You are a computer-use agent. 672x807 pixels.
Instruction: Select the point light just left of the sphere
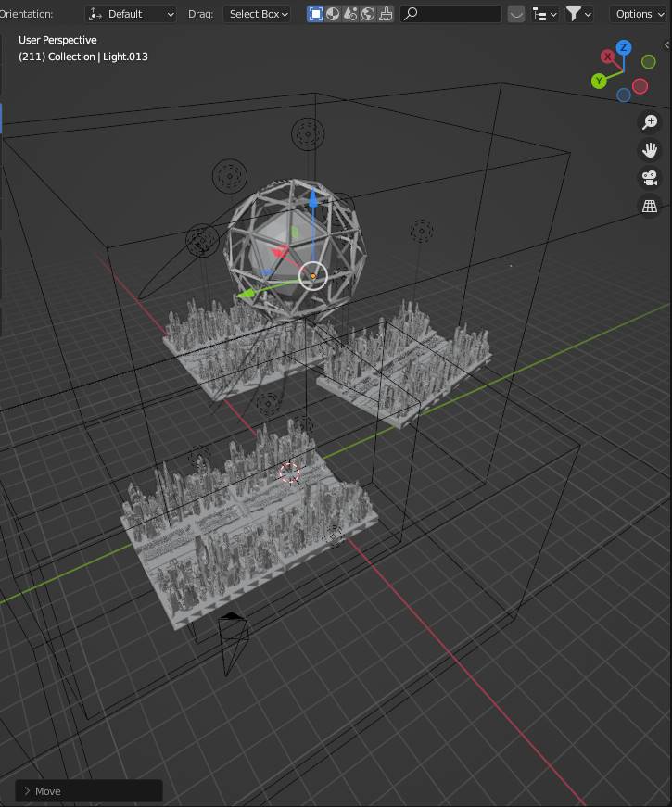(202, 240)
